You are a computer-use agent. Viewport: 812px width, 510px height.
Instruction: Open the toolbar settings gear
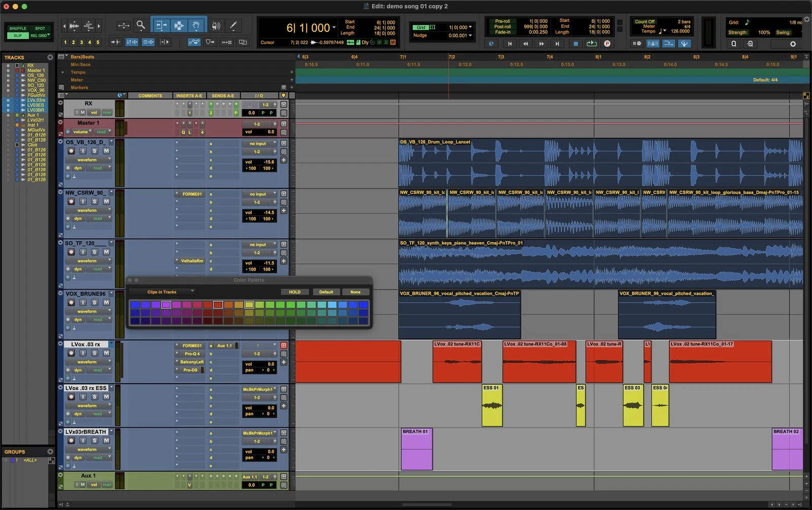(793, 44)
